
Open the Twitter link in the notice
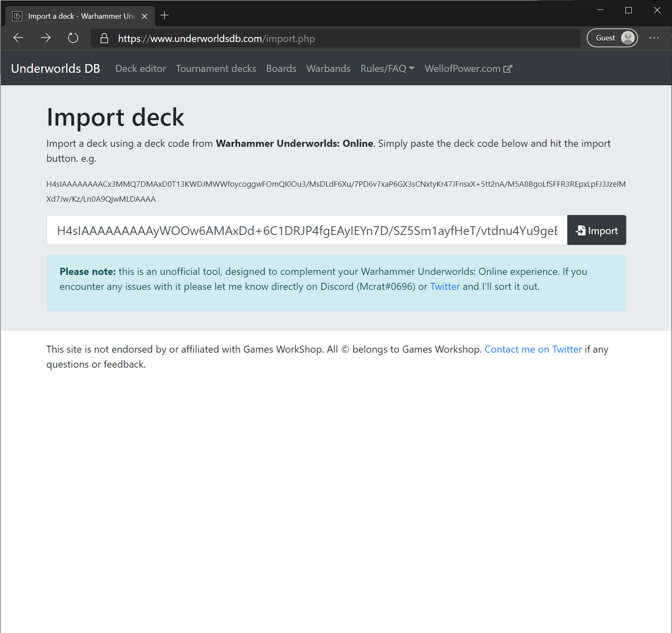coord(445,287)
